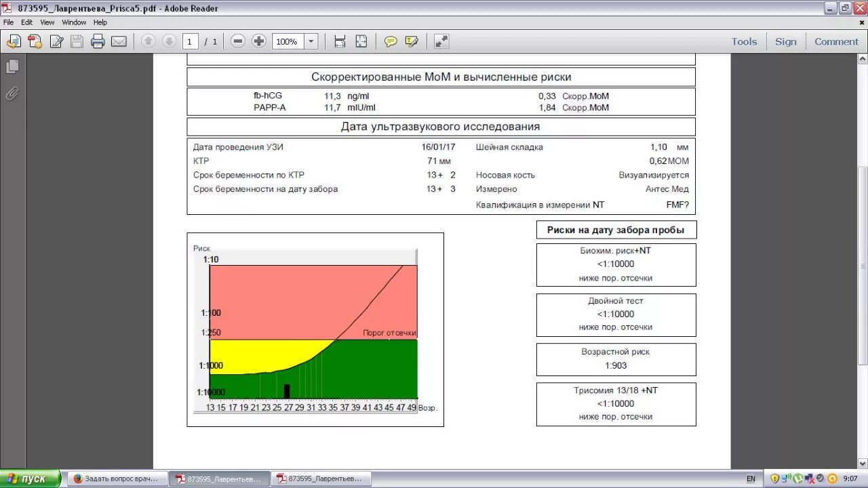The height and width of the screenshot is (488, 868).
Task: Open the Comment pane
Action: (x=836, y=41)
